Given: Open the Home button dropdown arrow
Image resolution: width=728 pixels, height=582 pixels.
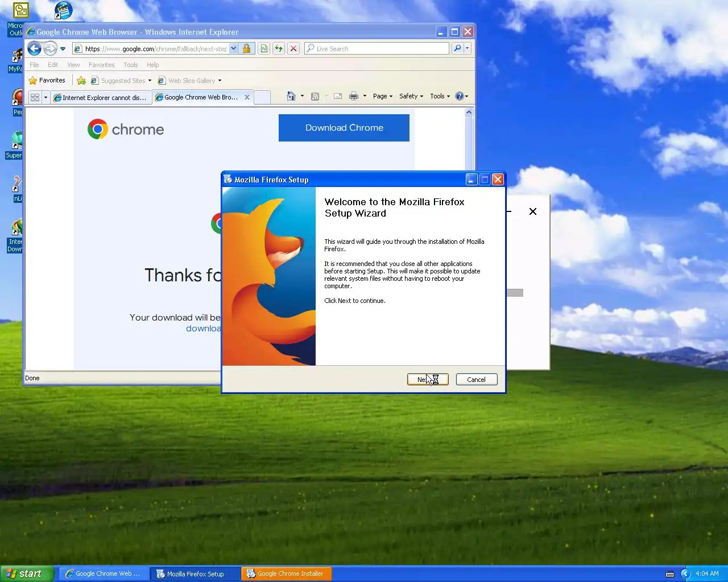Looking at the screenshot, I should (x=302, y=96).
